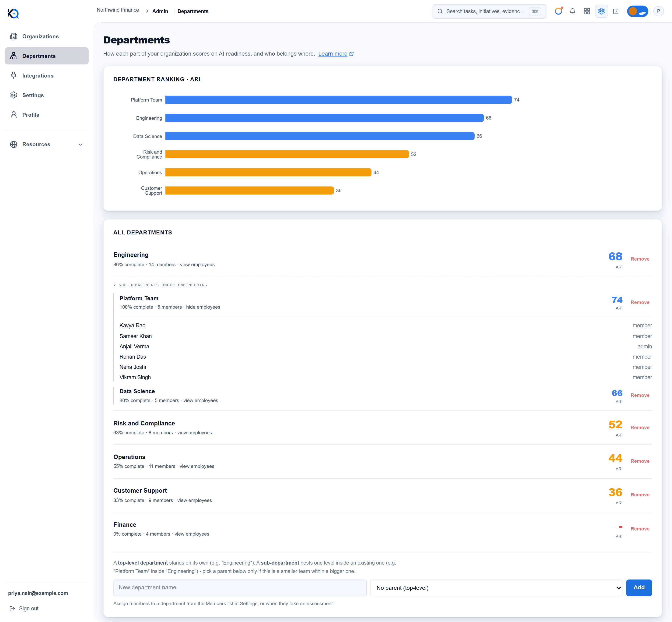Open Organizations in the sidebar
This screenshot has height=622, width=672.
[47, 36]
